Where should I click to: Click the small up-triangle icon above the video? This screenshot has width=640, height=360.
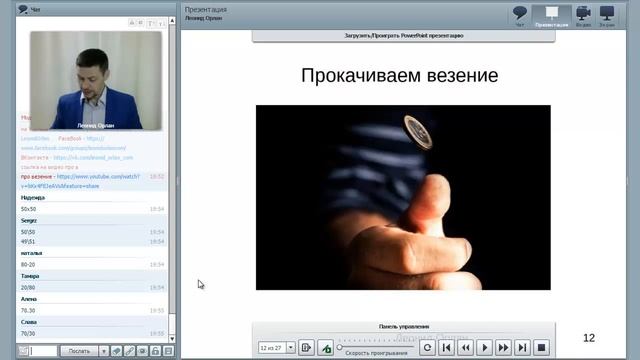(131, 23)
